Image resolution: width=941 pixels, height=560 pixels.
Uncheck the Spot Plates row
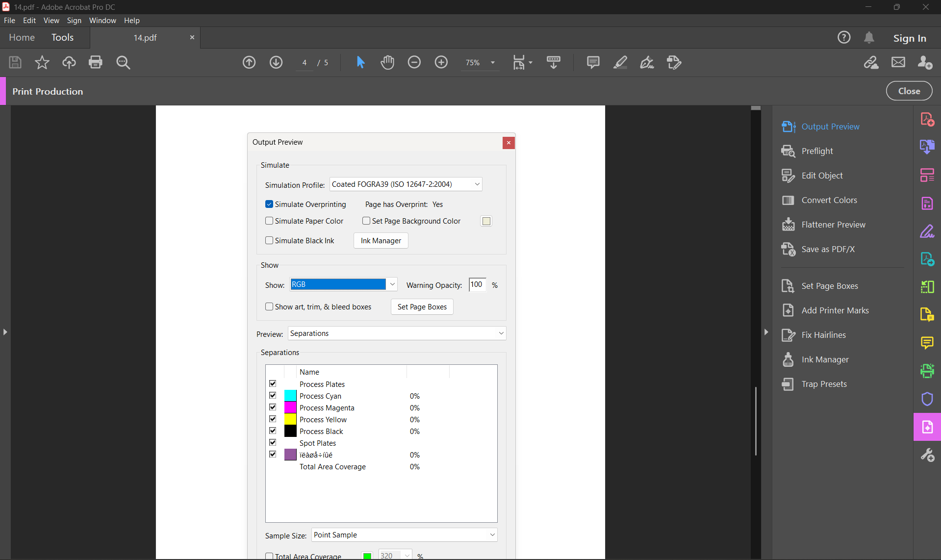[x=273, y=442]
